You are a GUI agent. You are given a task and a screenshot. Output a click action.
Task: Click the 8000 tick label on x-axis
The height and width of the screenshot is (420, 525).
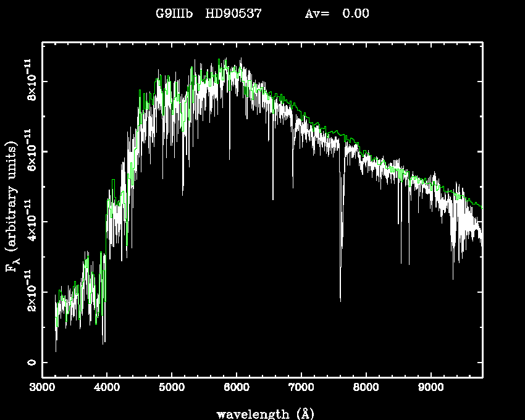(x=366, y=388)
